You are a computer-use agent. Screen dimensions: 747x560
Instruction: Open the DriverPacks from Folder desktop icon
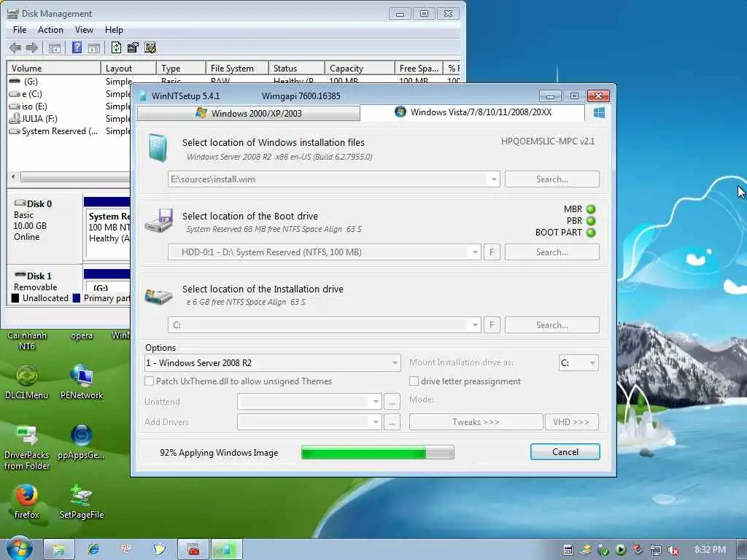27,448
